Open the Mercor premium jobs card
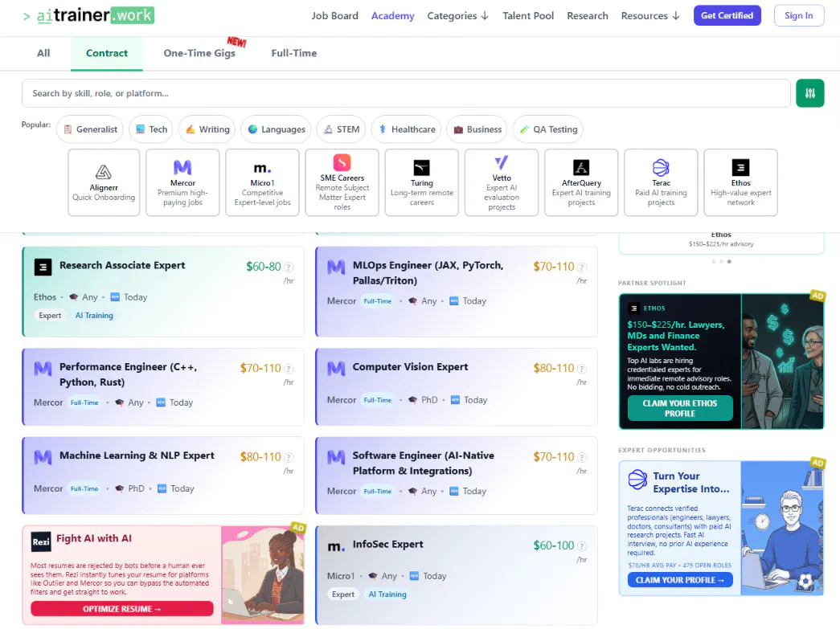840x629 pixels. click(x=182, y=182)
